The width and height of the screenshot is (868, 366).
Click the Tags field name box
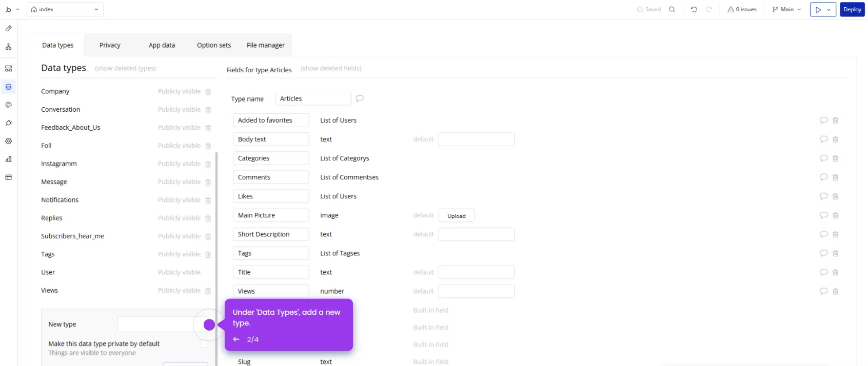271,253
